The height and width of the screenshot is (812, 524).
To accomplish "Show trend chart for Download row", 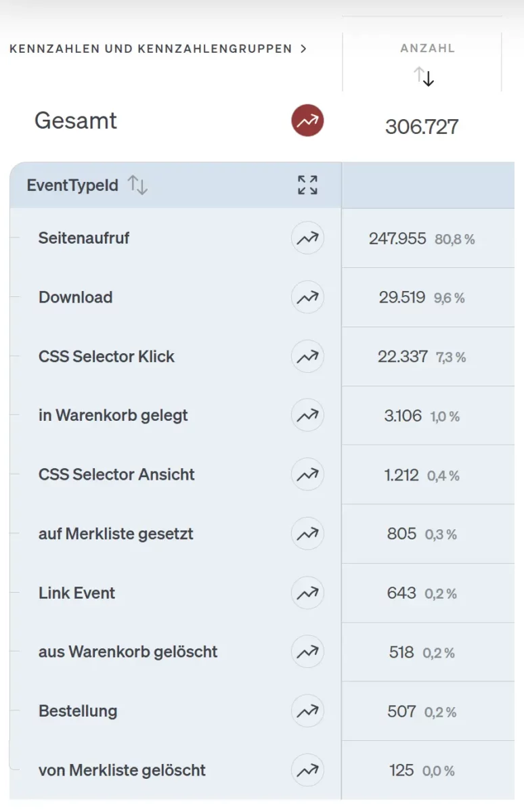I will [x=307, y=297].
